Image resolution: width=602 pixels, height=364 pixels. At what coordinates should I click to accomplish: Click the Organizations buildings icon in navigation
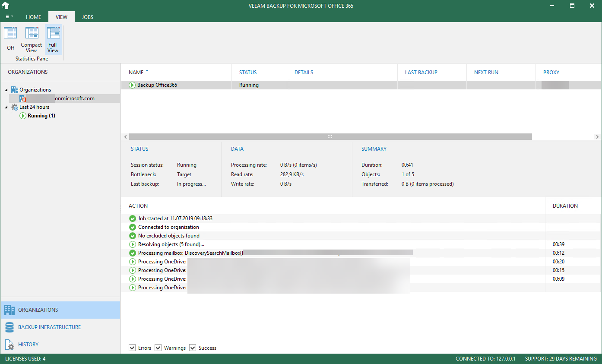click(x=10, y=310)
